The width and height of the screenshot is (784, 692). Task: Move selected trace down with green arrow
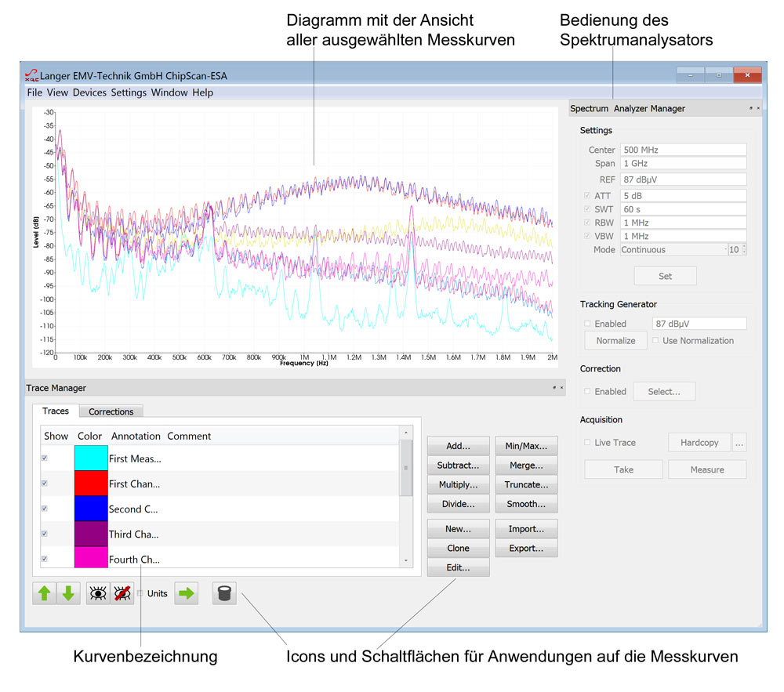[x=67, y=593]
